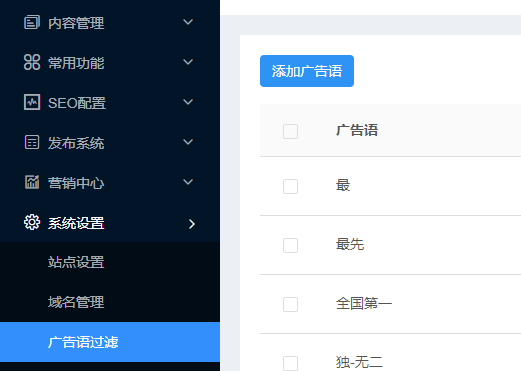The width and height of the screenshot is (521, 371).
Task: Open the 域名管理 submenu item
Action: coord(76,302)
